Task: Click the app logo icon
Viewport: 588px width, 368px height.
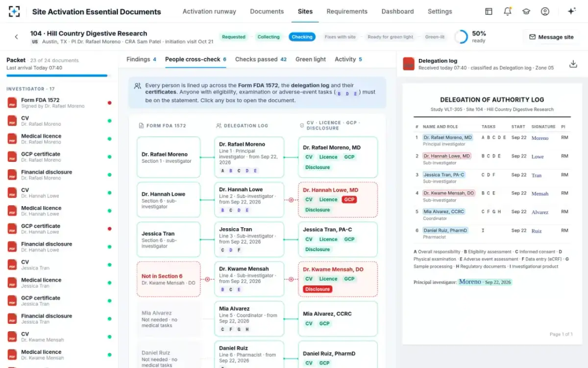Action: coord(14,11)
